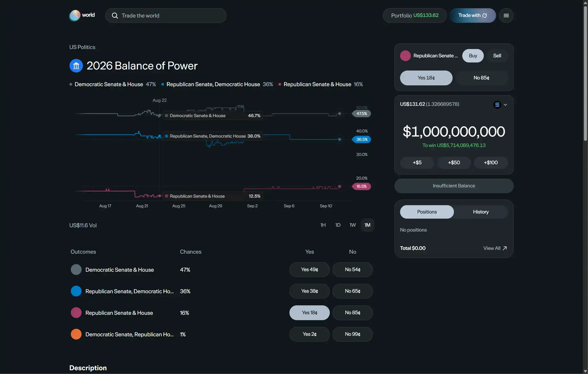The height and width of the screenshot is (374, 588).
Task: Click the world logo orb
Action: click(75, 15)
